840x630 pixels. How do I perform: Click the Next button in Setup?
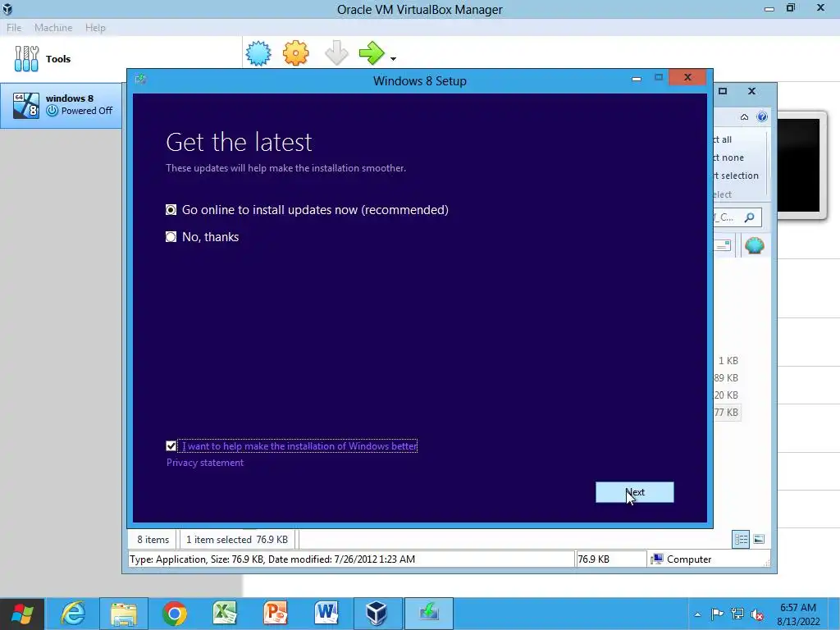click(634, 492)
